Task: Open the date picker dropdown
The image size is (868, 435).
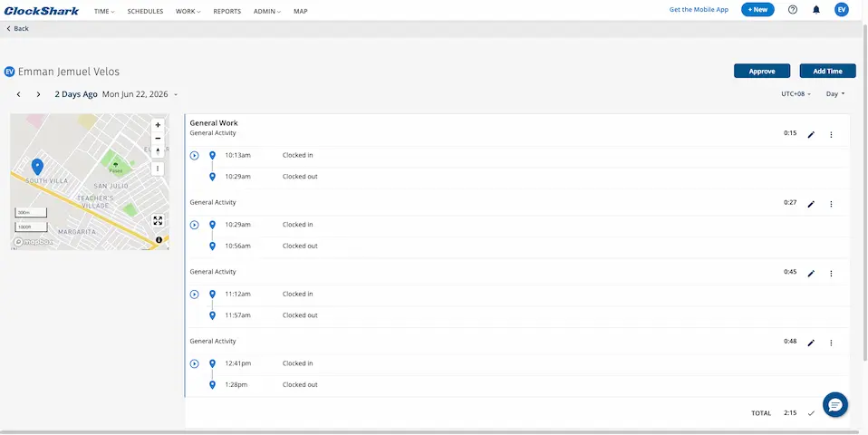Action: click(x=176, y=94)
